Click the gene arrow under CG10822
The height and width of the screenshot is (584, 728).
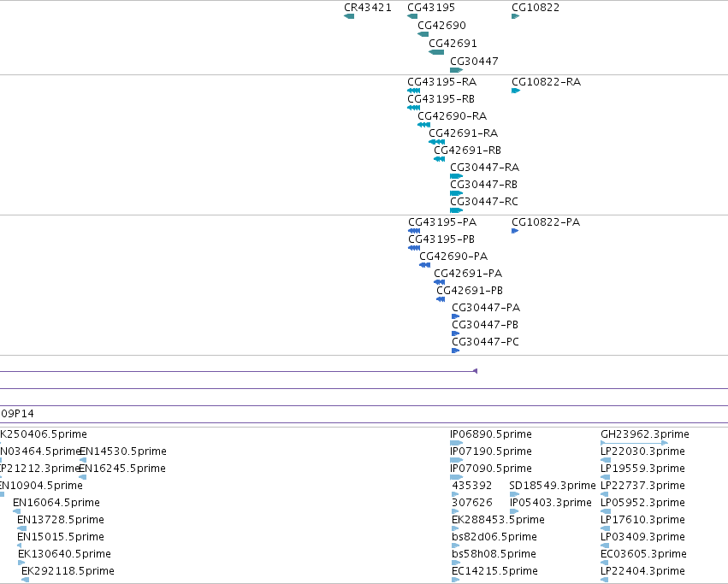coord(515,16)
